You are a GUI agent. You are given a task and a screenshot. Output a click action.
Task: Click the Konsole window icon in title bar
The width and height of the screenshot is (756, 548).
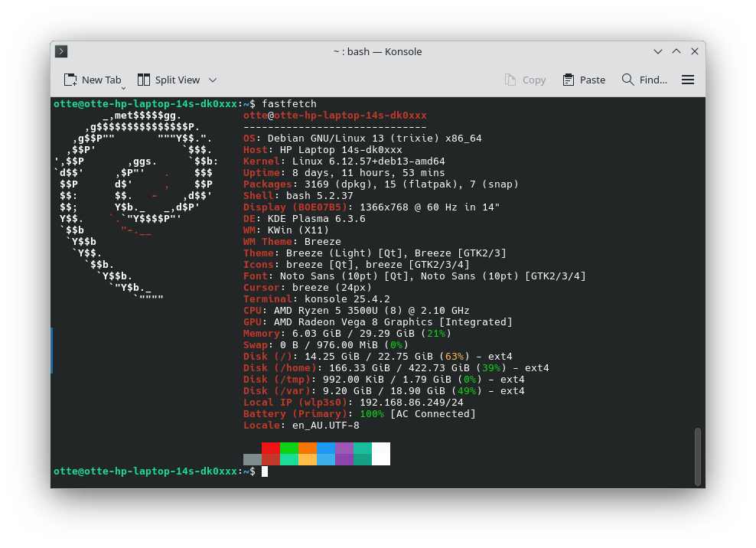coord(62,51)
